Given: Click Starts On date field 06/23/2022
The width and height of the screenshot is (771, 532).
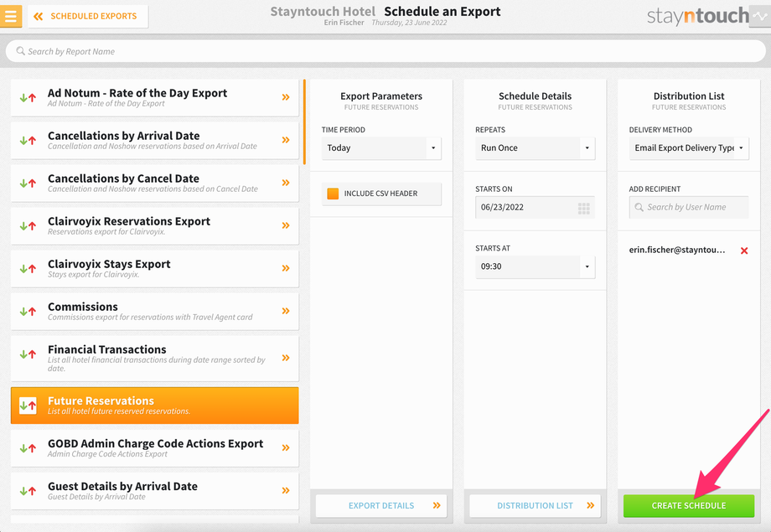Looking at the screenshot, I should (535, 208).
